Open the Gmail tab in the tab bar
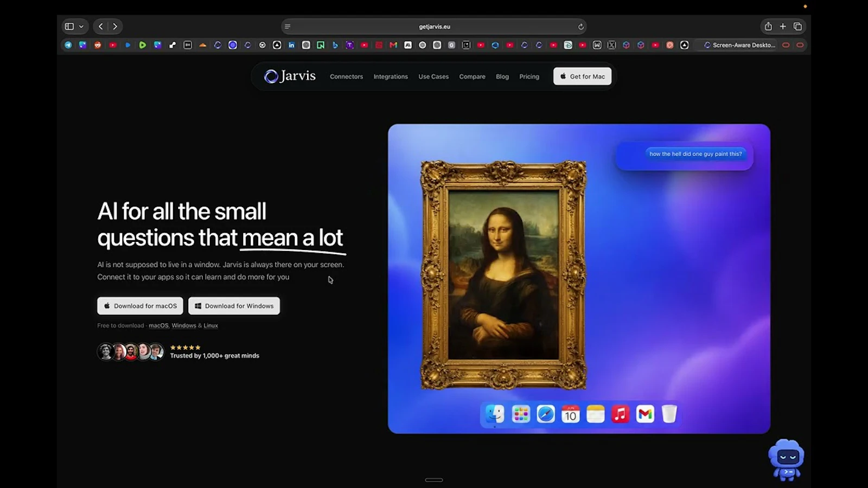868x488 pixels. tap(393, 45)
